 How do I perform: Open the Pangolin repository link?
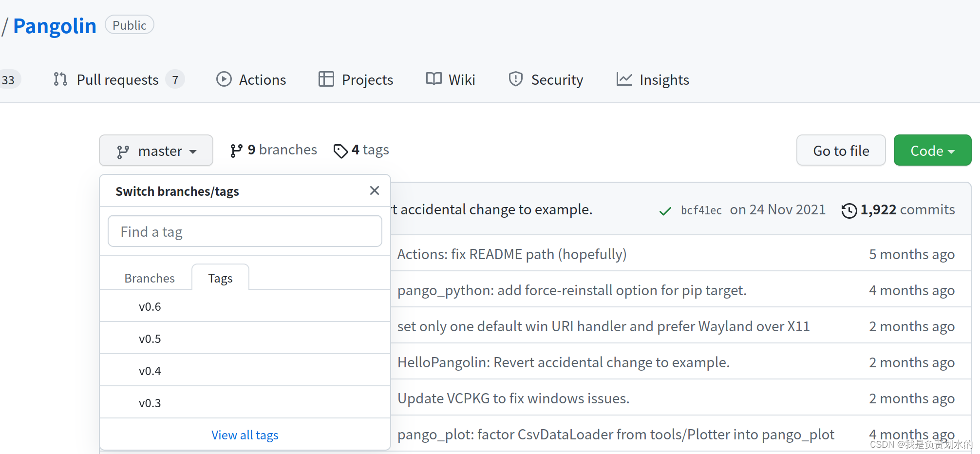coord(55,26)
